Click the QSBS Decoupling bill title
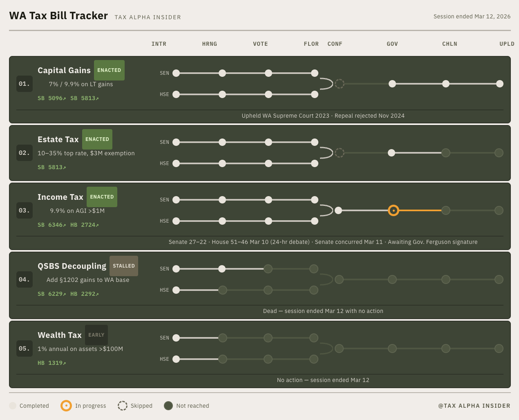The height and width of the screenshot is (420, 519). (x=72, y=266)
